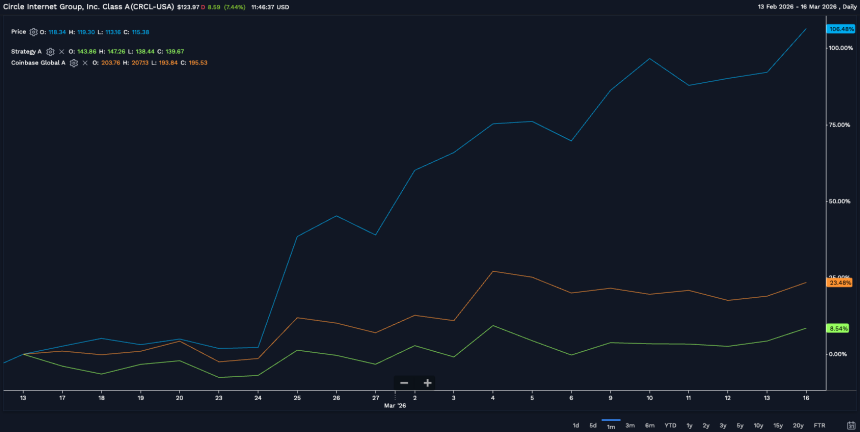Switch chart to 6m range
This screenshot has height=432, width=860.
pos(649,425)
